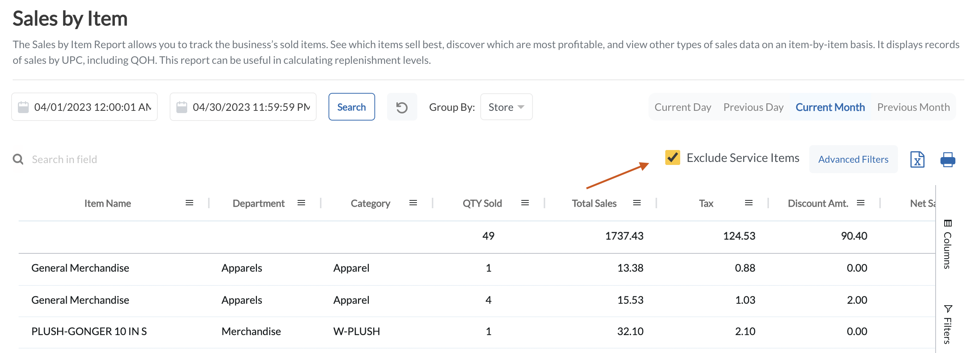This screenshot has height=353, width=980.
Task: Click the start date calendar icon
Action: [23, 107]
